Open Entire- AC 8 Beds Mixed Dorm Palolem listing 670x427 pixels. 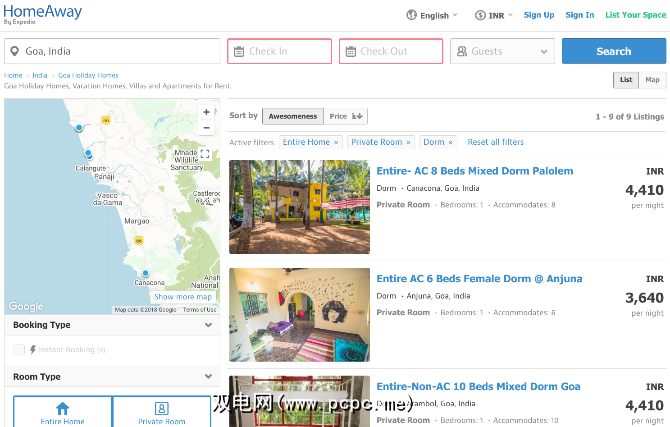[475, 171]
